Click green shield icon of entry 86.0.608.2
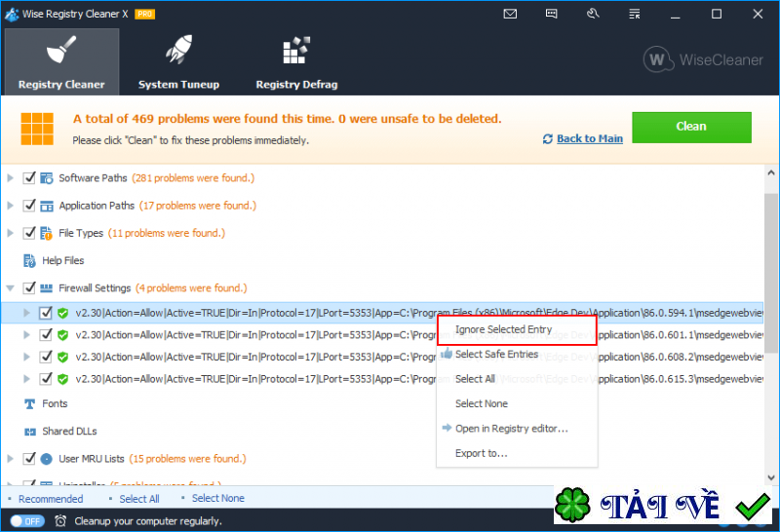 pyautogui.click(x=62, y=357)
